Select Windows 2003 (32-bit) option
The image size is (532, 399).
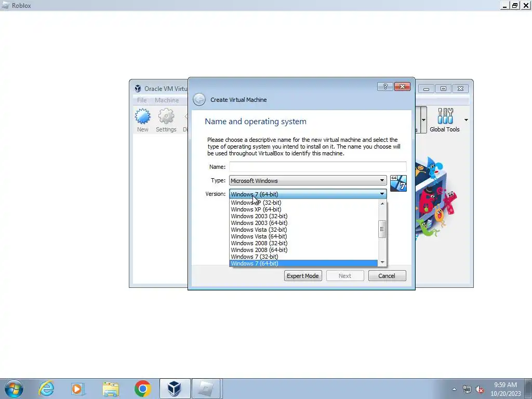pyautogui.click(x=303, y=216)
